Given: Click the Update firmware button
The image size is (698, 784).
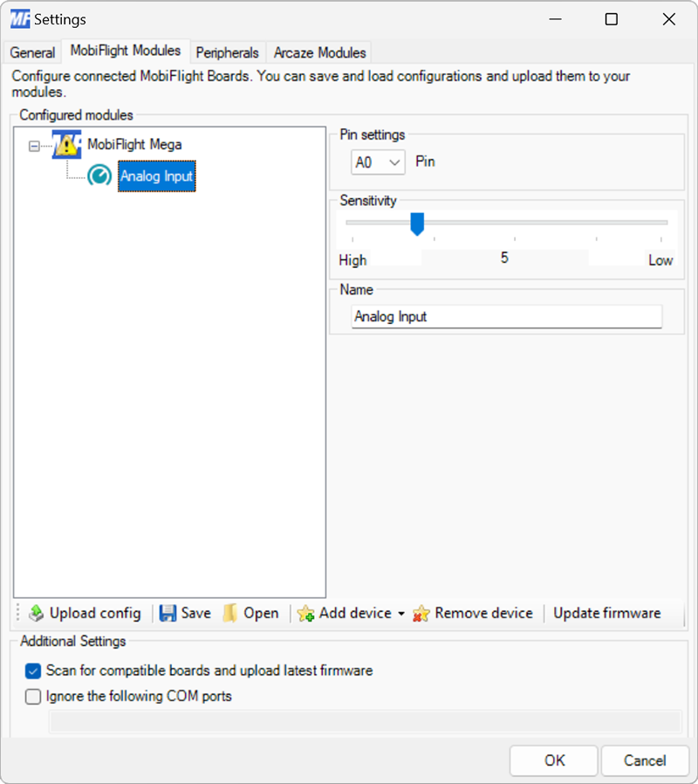Looking at the screenshot, I should (x=606, y=613).
